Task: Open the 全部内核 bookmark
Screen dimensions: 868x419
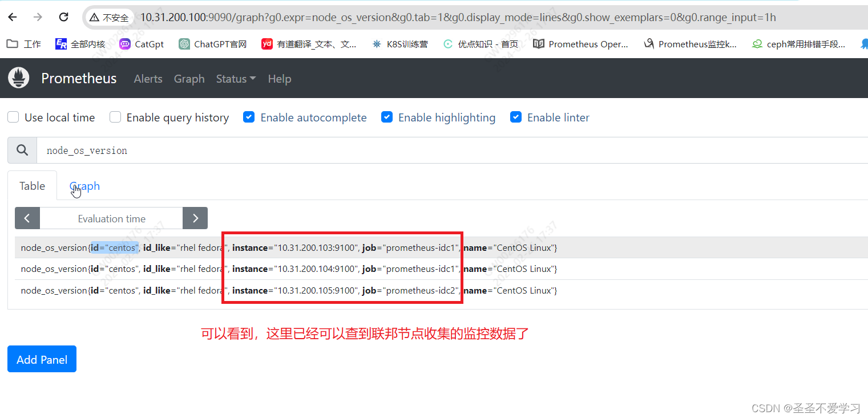Action: click(80, 44)
